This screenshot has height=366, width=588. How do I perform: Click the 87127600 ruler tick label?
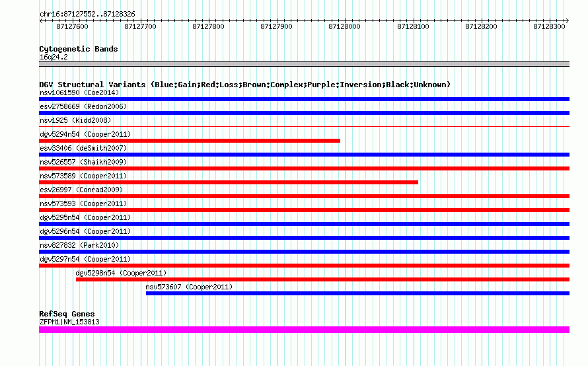pos(72,26)
